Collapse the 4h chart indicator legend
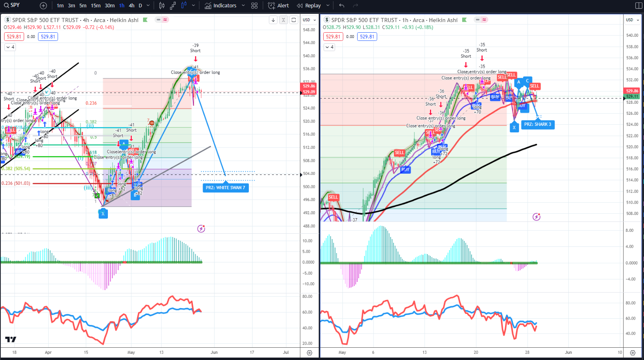Viewport: 644px width, 360px height. click(x=10, y=47)
